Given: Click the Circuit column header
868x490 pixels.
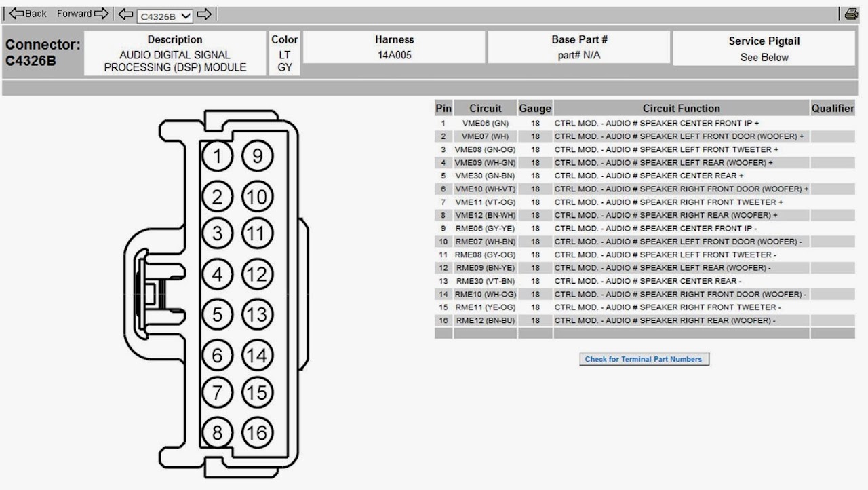Looking at the screenshot, I should click(486, 108).
